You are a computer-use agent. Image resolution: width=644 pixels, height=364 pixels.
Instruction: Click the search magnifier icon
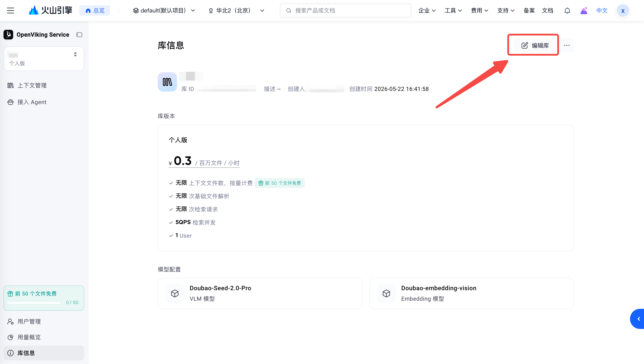click(288, 11)
